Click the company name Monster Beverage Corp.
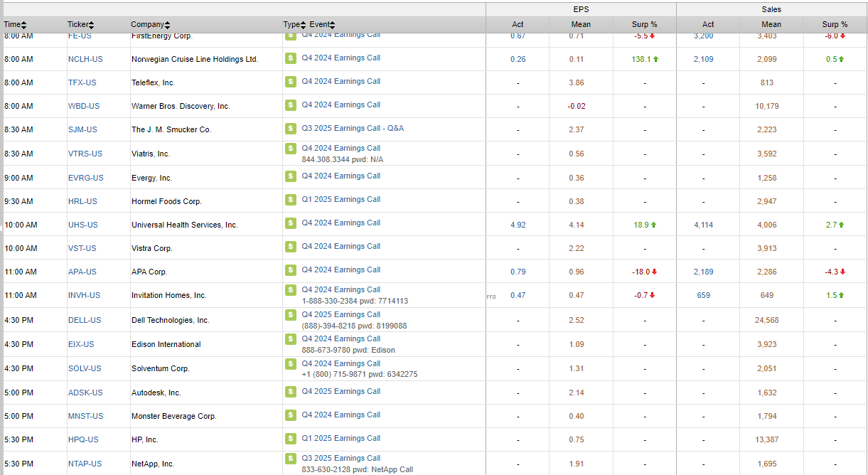Image resolution: width=868 pixels, height=475 pixels. coord(174,416)
